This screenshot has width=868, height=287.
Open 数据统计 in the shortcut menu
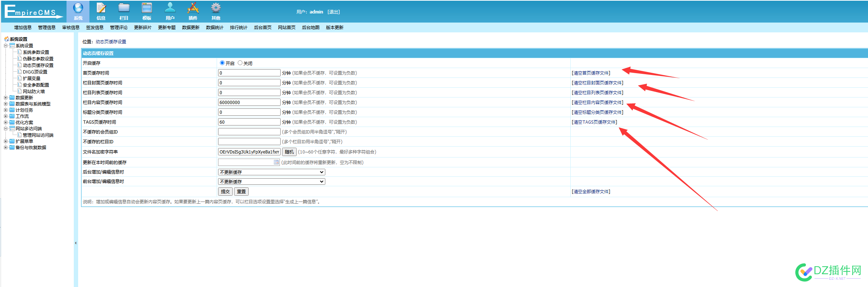pos(214,28)
